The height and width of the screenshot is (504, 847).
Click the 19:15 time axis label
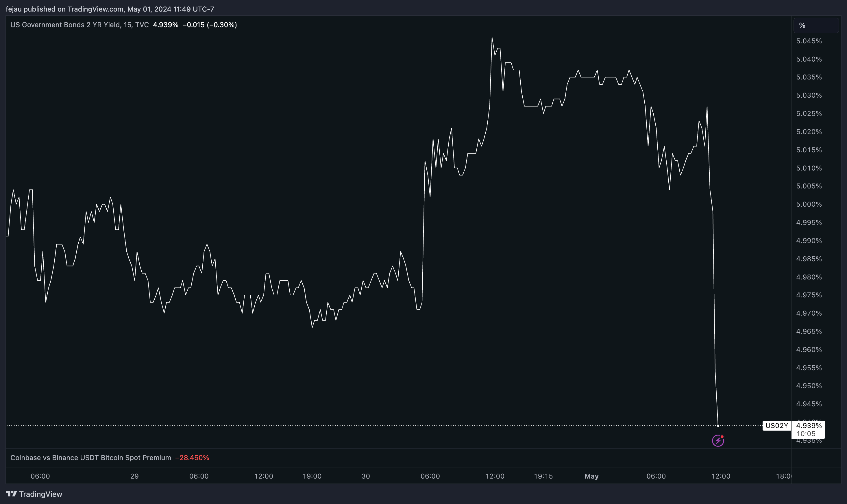coord(543,476)
